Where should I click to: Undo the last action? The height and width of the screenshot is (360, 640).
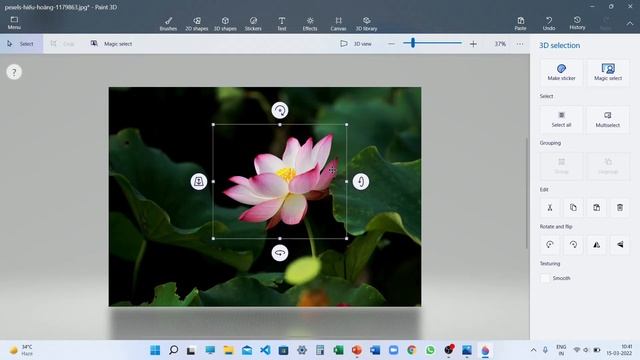(x=549, y=24)
